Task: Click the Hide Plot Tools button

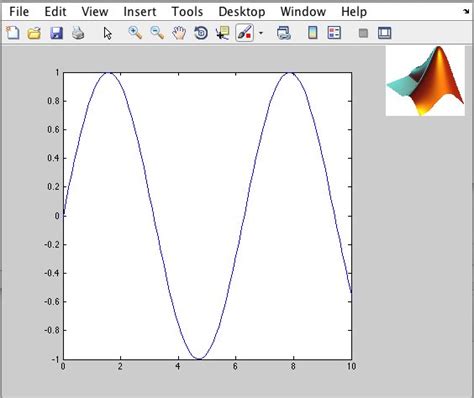Action: pos(363,33)
